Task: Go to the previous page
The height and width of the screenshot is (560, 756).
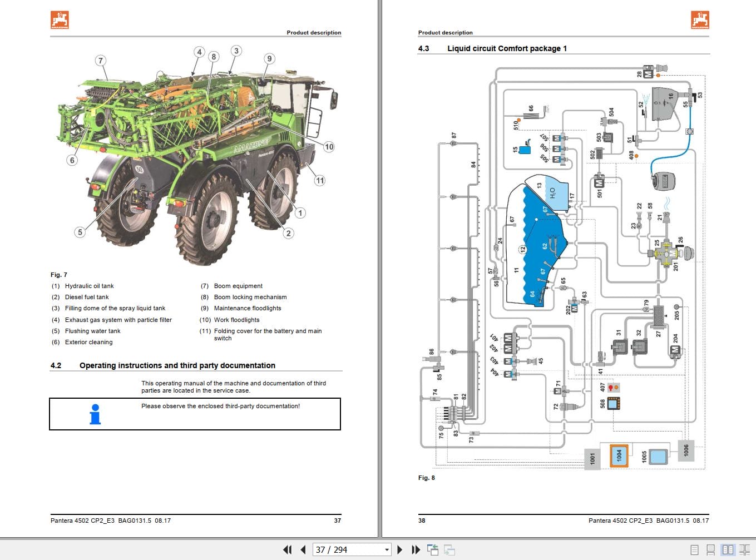Action: click(x=303, y=549)
